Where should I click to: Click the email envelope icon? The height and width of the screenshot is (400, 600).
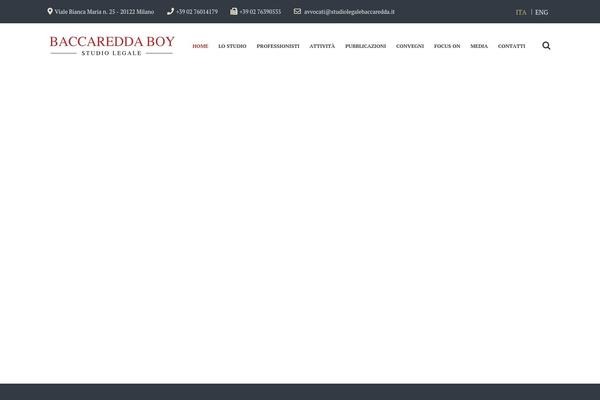tap(297, 11)
